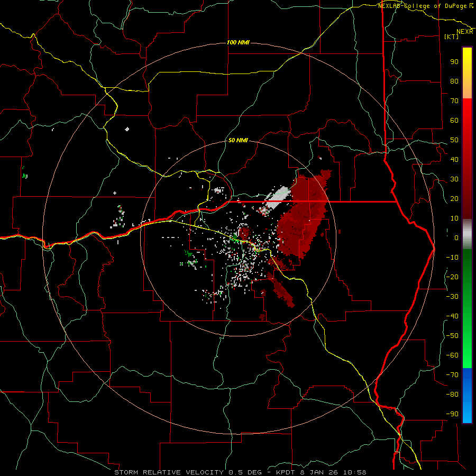Click the positive 20 scale value
476x476 pixels.
pos(454,198)
